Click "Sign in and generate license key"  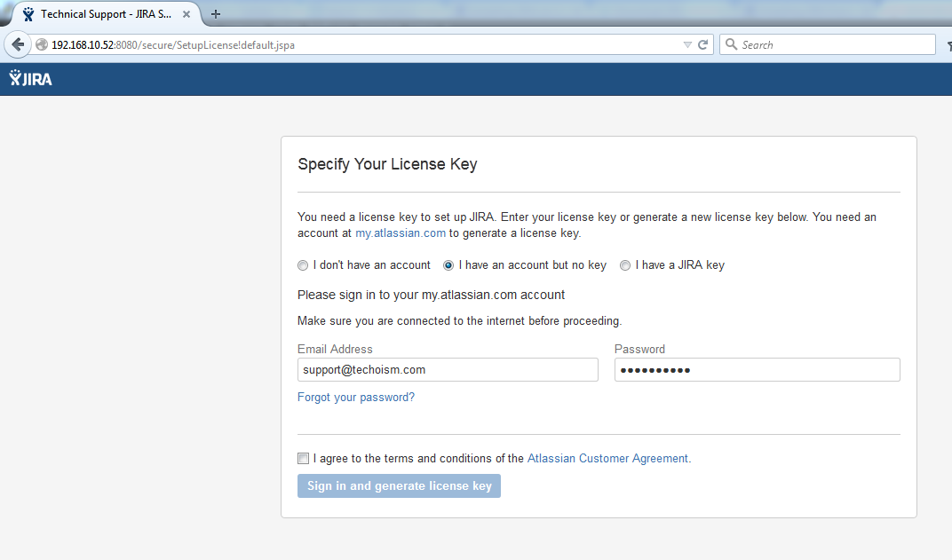399,486
